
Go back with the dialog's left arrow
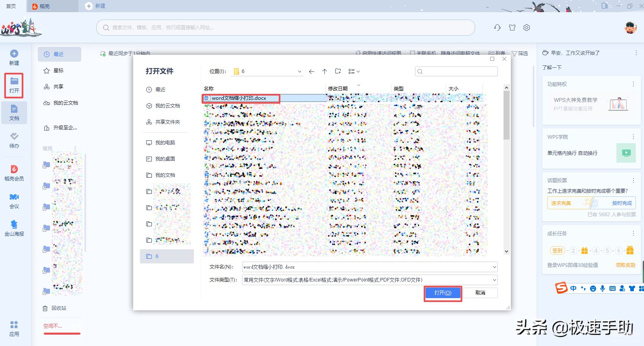311,71
